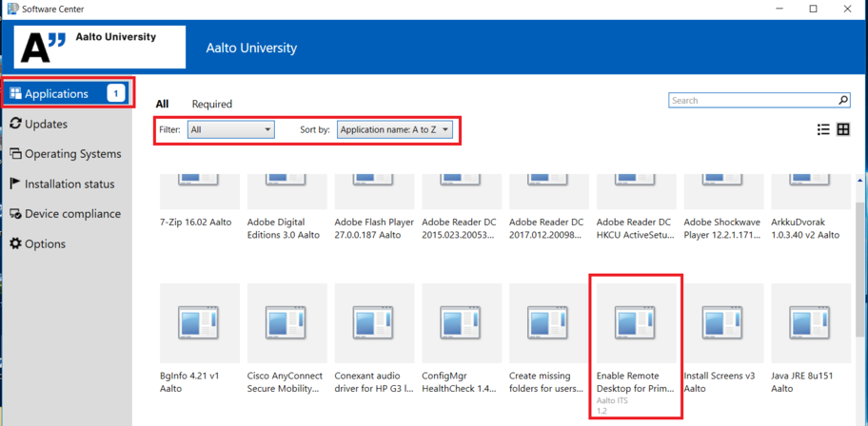The height and width of the screenshot is (426, 868).
Task: Switch to tile grid view icon
Action: 843,129
